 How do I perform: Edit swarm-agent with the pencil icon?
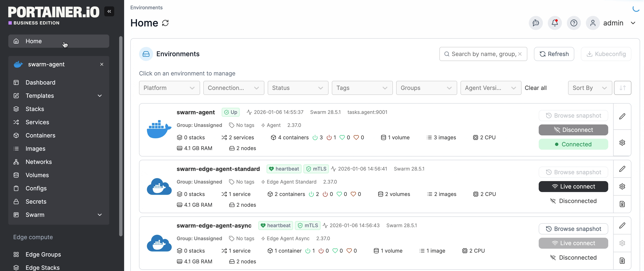point(622,116)
